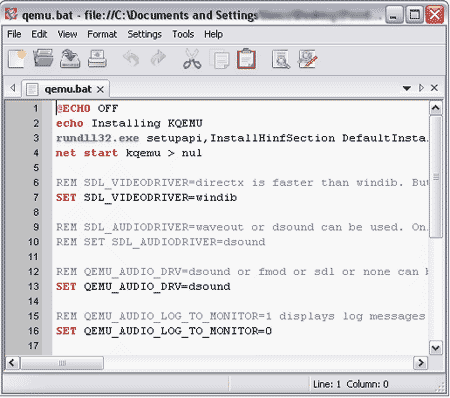This screenshot has width=450, height=398.
Task: Open the Help menu
Action: tap(213, 34)
